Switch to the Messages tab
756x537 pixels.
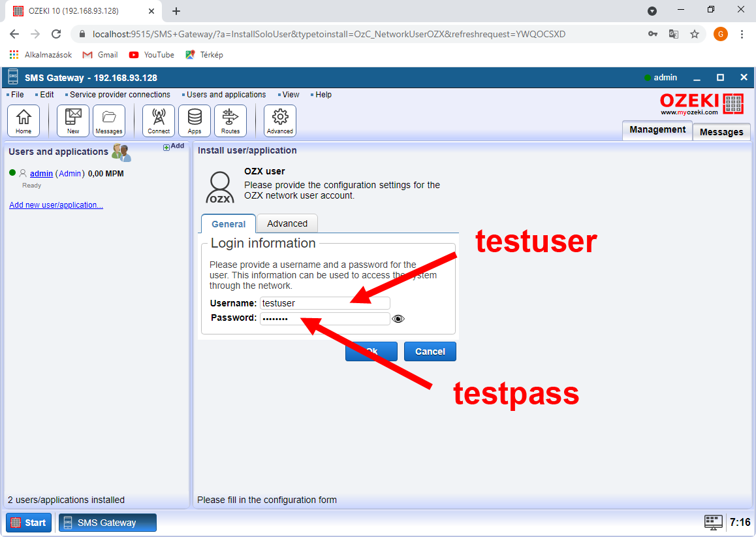pos(721,132)
